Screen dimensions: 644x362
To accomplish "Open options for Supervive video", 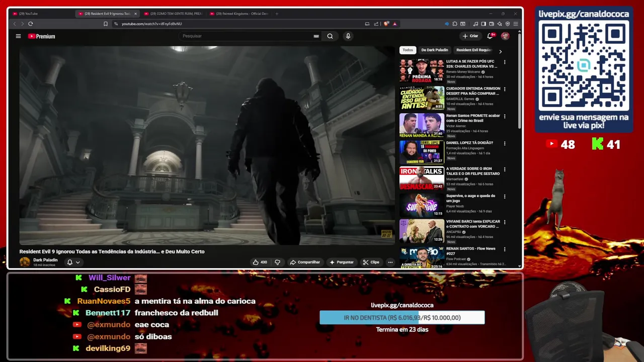I will (x=505, y=197).
